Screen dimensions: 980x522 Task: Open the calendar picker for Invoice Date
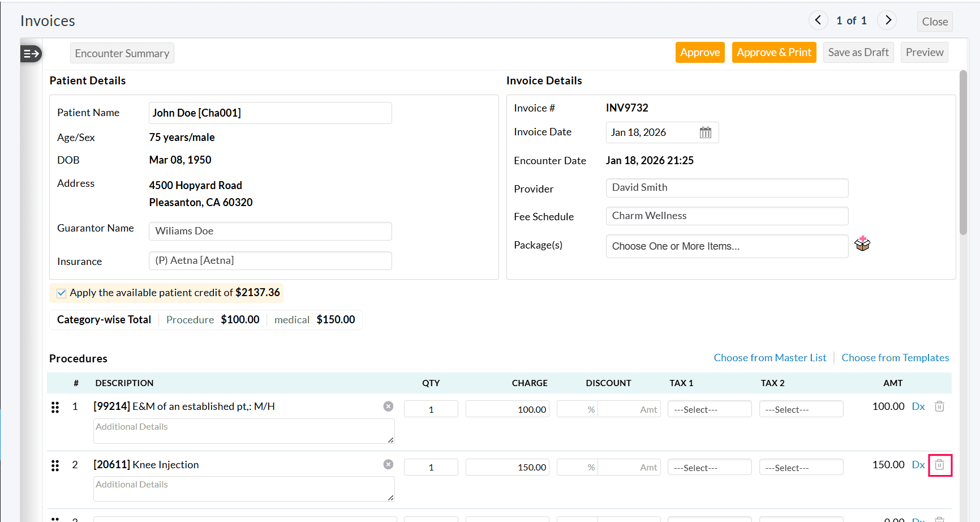tap(705, 132)
